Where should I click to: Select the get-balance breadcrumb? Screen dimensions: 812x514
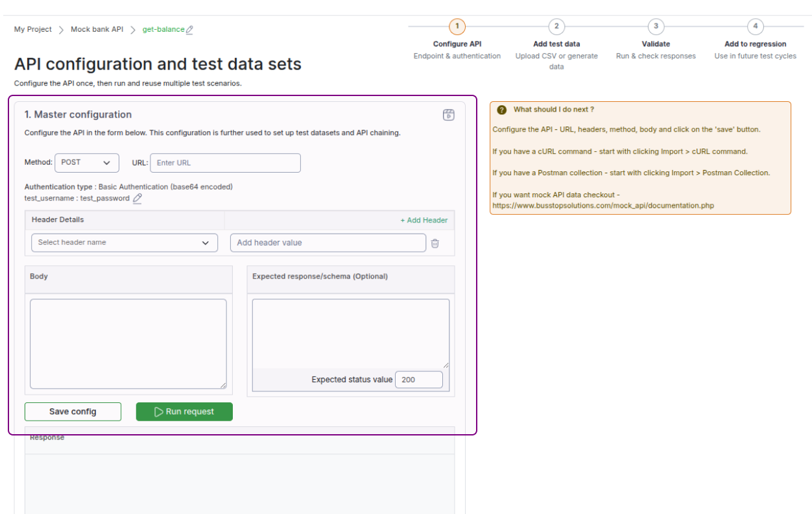tap(163, 30)
